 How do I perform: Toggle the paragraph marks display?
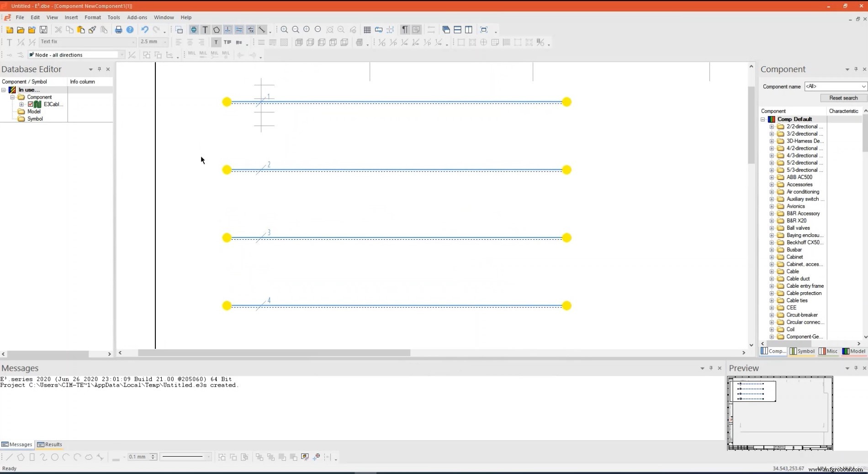(x=405, y=30)
